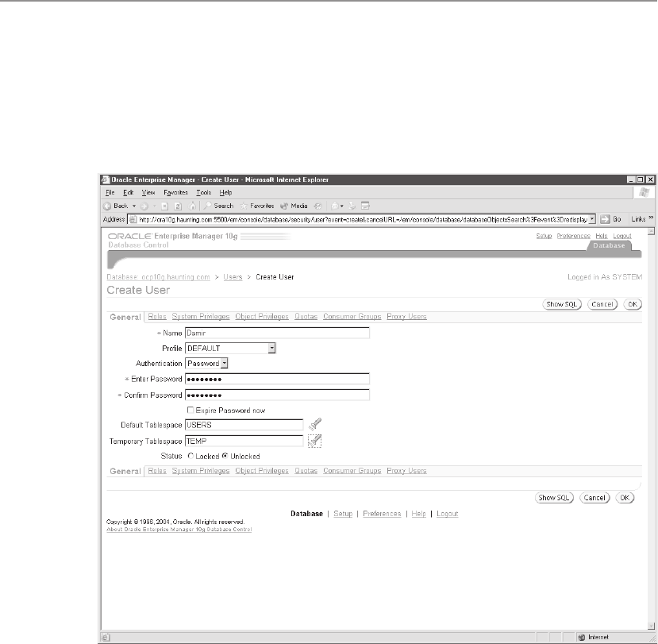This screenshot has height=644, width=658.
Task: Follow the Users breadcrumb link
Action: [233, 277]
